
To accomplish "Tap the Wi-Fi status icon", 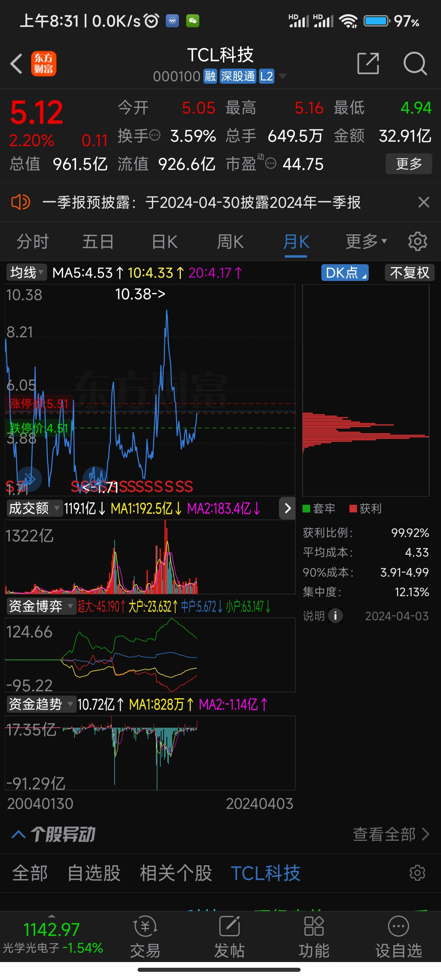I will click(349, 21).
